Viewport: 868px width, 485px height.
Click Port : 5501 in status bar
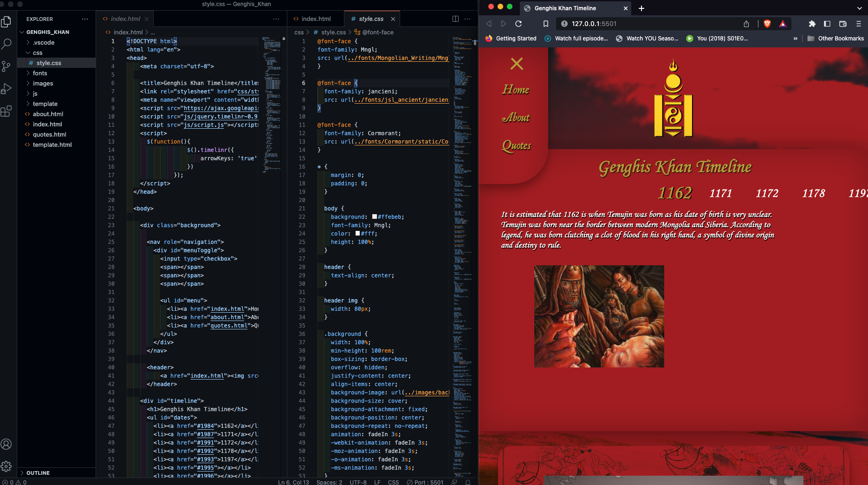point(425,482)
